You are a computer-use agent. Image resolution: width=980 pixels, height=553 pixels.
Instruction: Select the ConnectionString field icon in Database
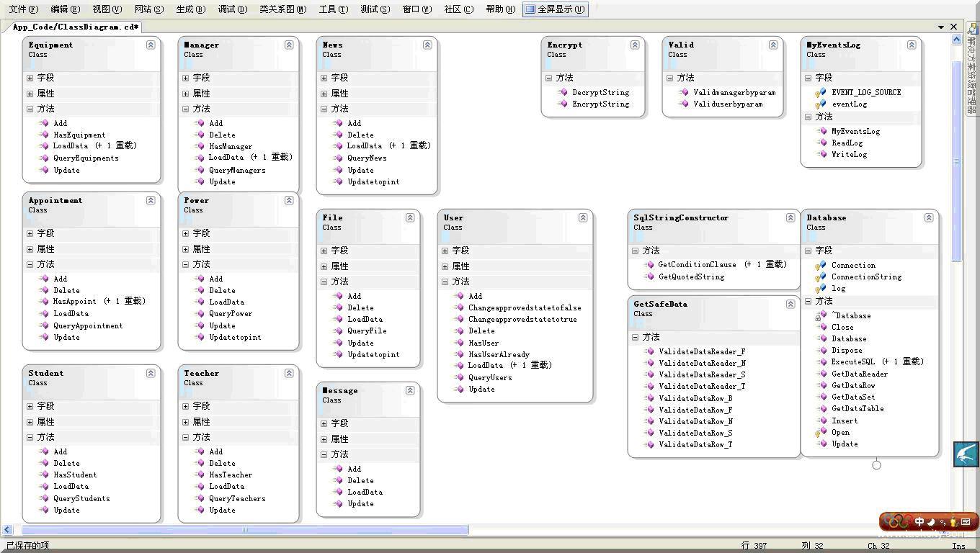(821, 276)
